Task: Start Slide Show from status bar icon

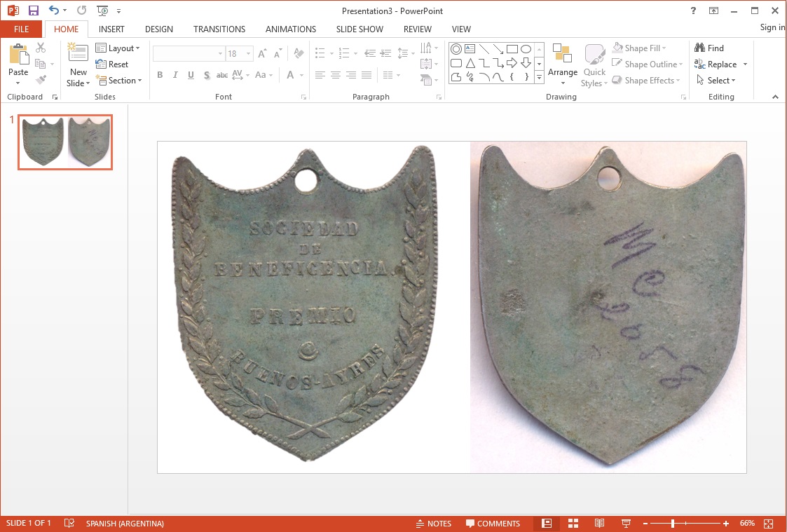Action: coord(626,524)
